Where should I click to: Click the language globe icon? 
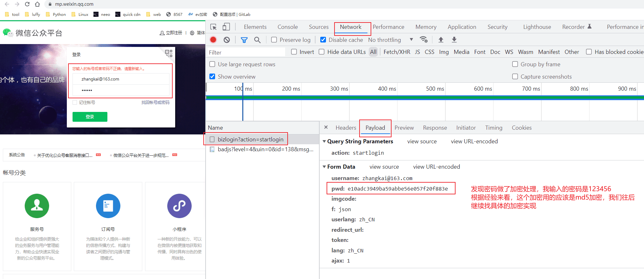coord(192,33)
